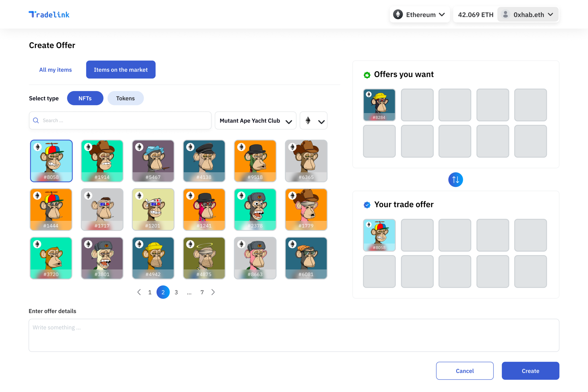This screenshot has height=392, width=588.
Task: Click the green badge beside Offers you want
Action: pyautogui.click(x=367, y=75)
